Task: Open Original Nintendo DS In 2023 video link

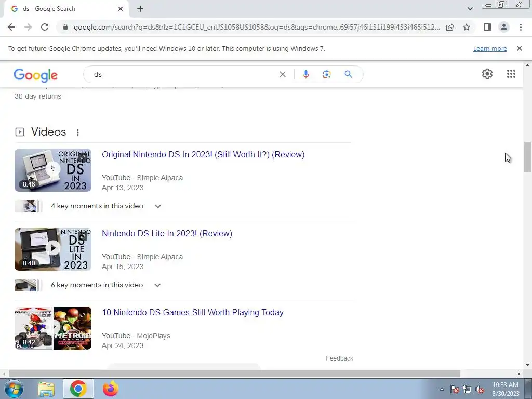Action: [x=203, y=155]
